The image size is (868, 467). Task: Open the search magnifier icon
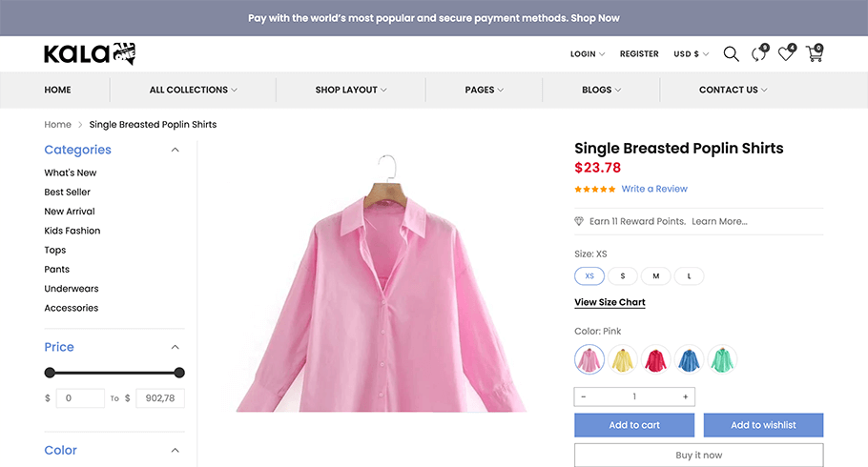pos(731,53)
